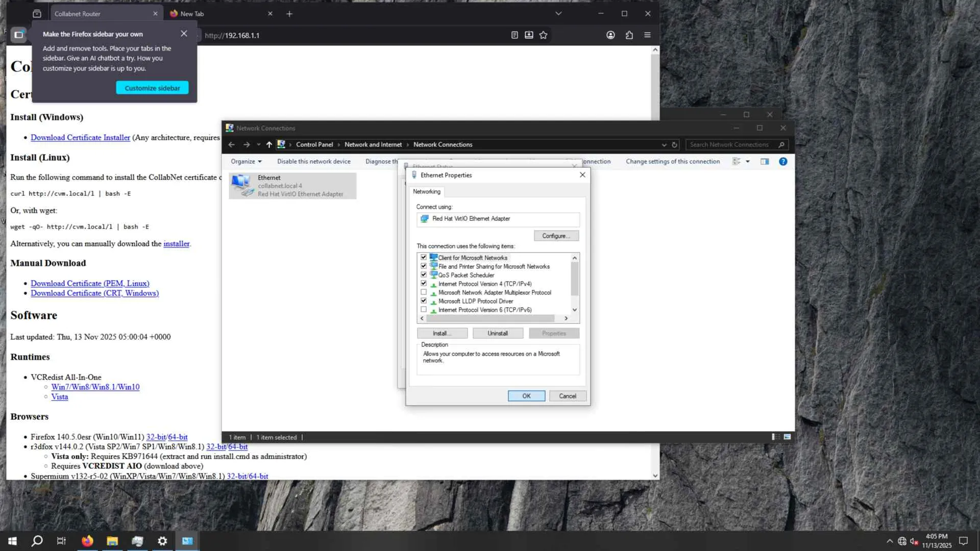Check Microsoft Network Adapter Multiplexor Protocol
The width and height of the screenshot is (980, 551).
424,292
